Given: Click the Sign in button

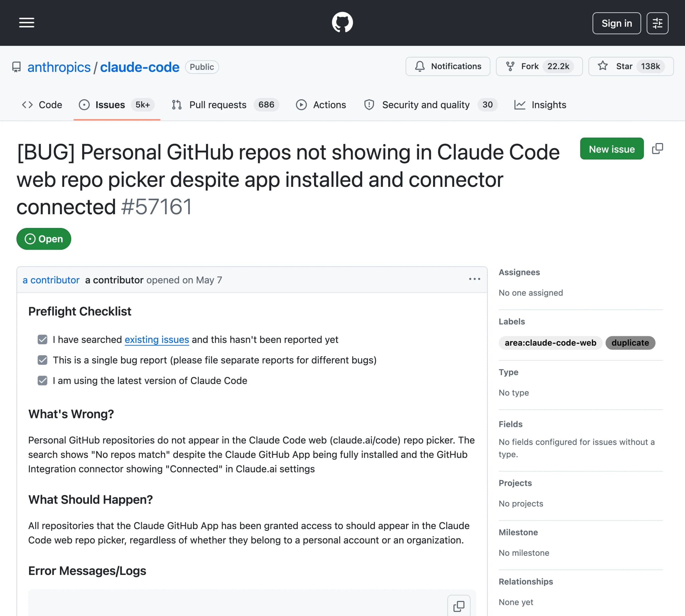Looking at the screenshot, I should (616, 23).
